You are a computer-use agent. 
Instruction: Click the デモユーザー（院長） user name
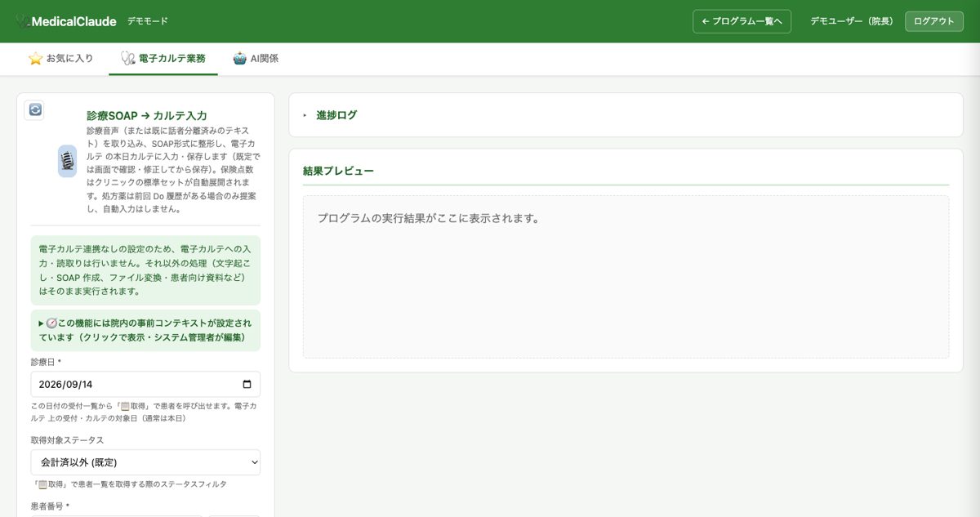852,21
